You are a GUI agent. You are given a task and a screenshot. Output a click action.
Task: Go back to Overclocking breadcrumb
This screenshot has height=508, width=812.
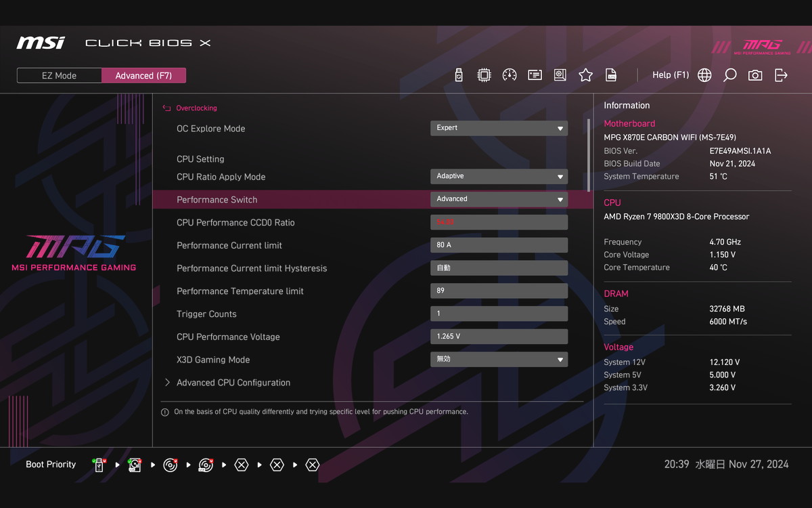coord(196,108)
